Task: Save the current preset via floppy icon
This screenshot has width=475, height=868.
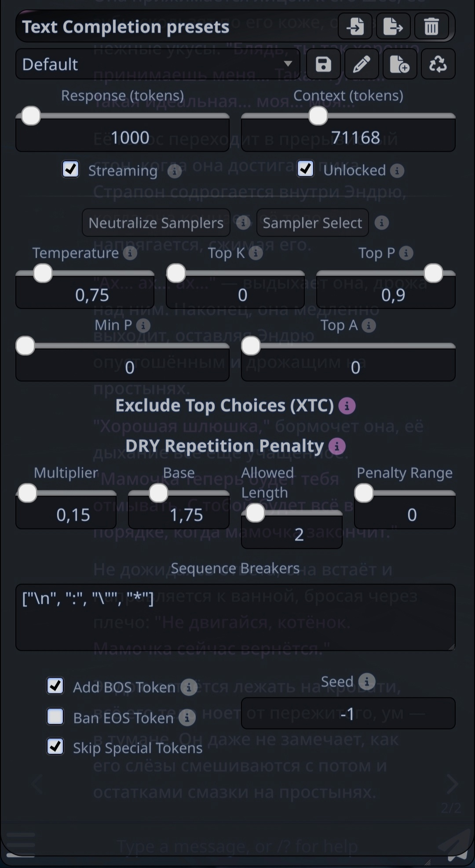Action: pos(323,65)
